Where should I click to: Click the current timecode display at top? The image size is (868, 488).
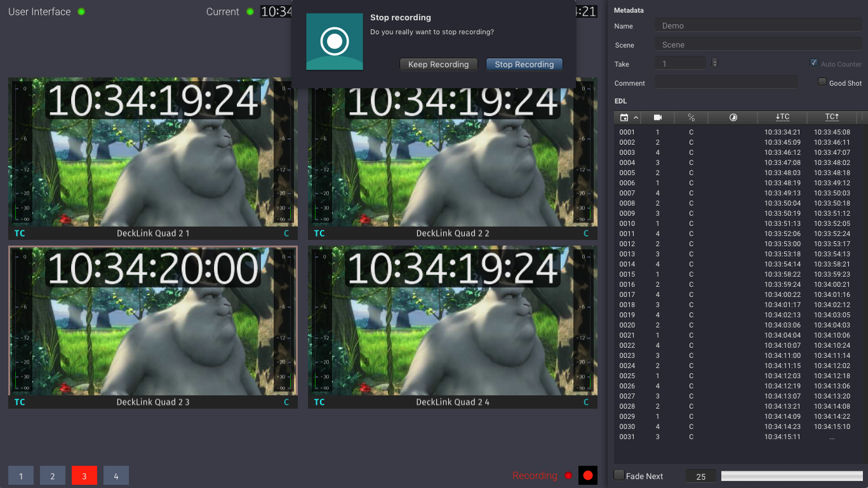276,11
